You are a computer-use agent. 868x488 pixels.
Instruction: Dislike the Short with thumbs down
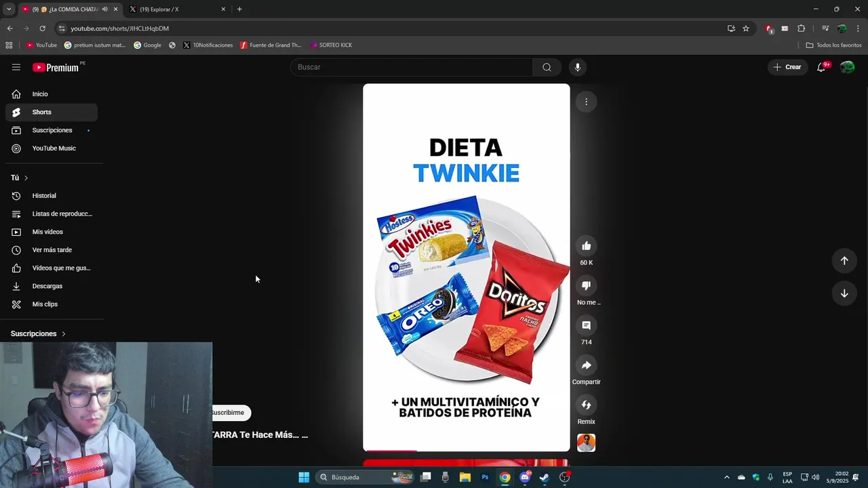click(586, 286)
